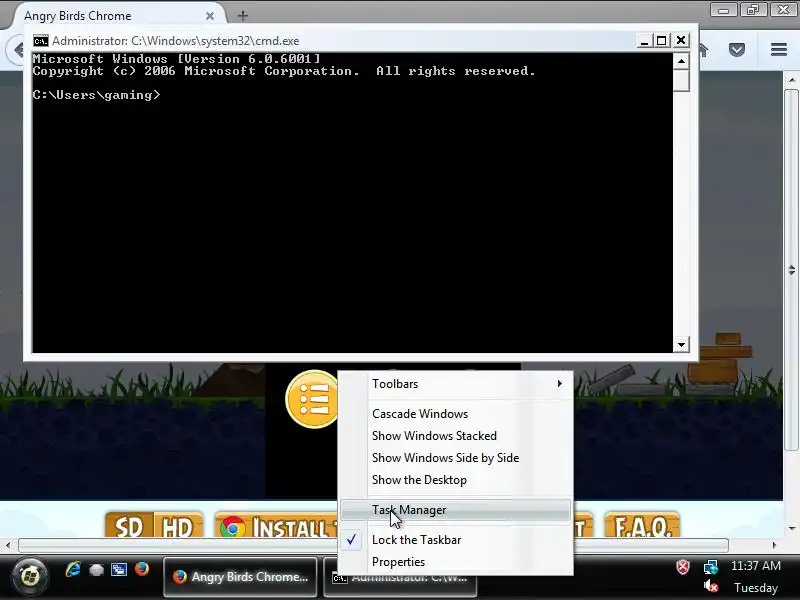
Task: Click the Switch between windows icon
Action: click(x=119, y=569)
